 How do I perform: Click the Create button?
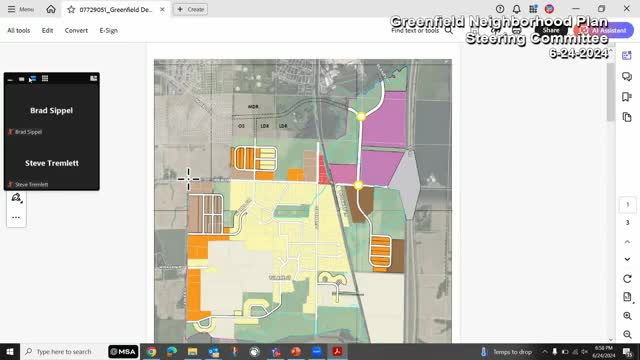coord(191,9)
